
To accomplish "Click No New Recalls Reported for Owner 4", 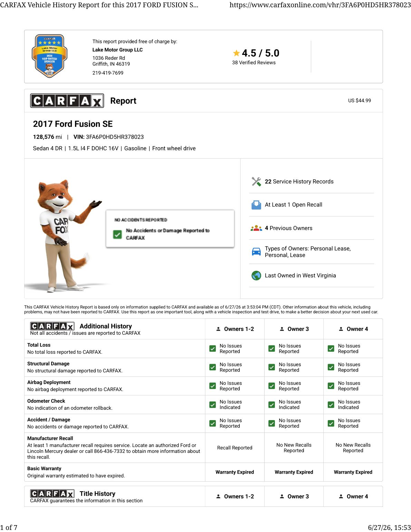I will click(x=353, y=448).
